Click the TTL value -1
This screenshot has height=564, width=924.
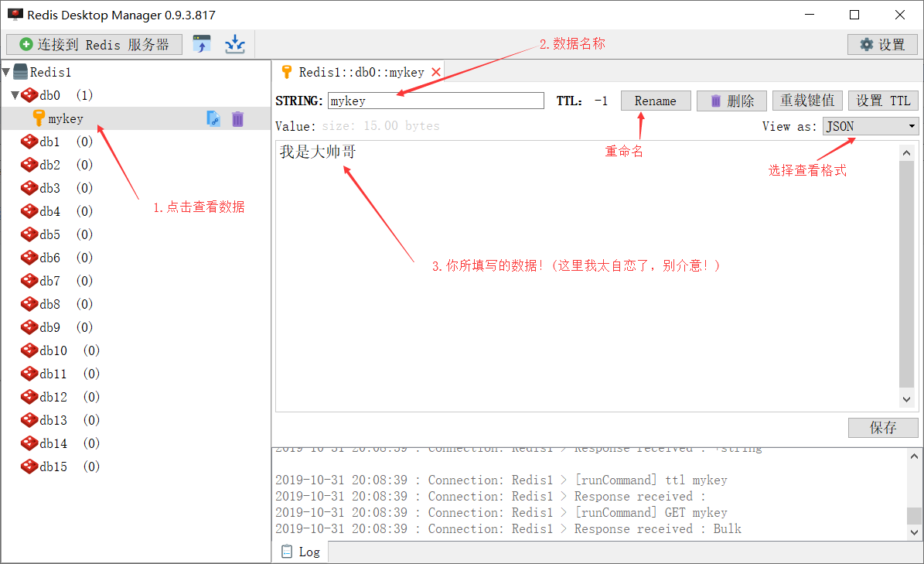tap(601, 101)
